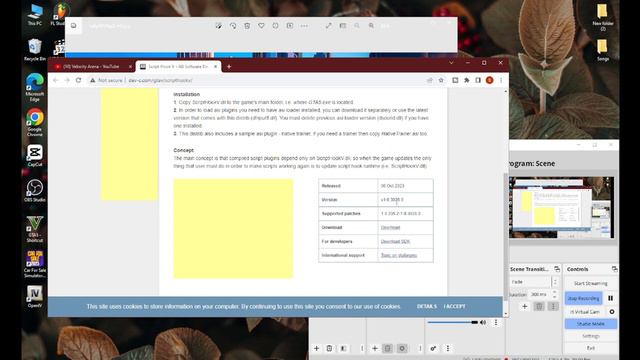Open the tab search chevron in Chrome title bar
The height and width of the screenshot is (360, 640).
pos(451,63)
